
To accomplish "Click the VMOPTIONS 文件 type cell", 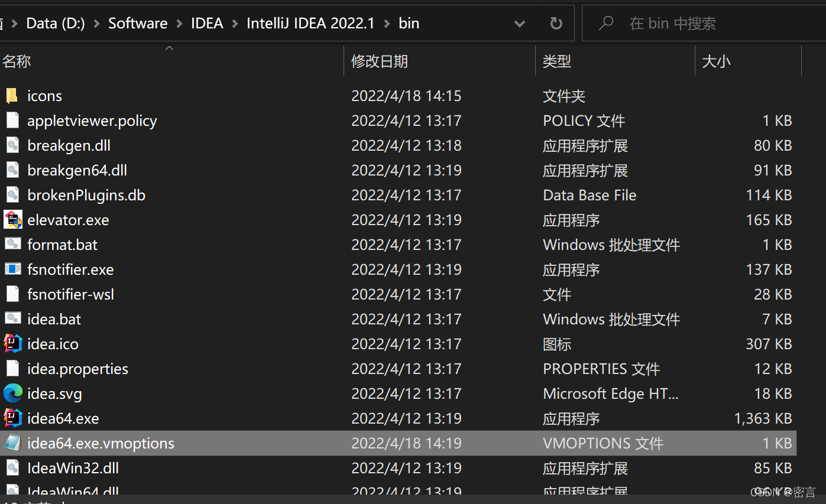I will 603,443.
